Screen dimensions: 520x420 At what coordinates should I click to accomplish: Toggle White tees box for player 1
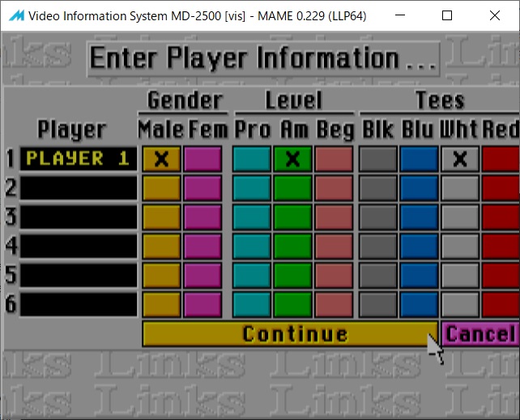coord(459,159)
